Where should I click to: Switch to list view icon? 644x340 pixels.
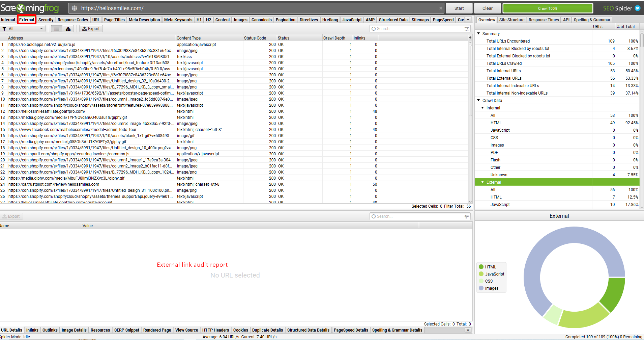click(x=57, y=29)
